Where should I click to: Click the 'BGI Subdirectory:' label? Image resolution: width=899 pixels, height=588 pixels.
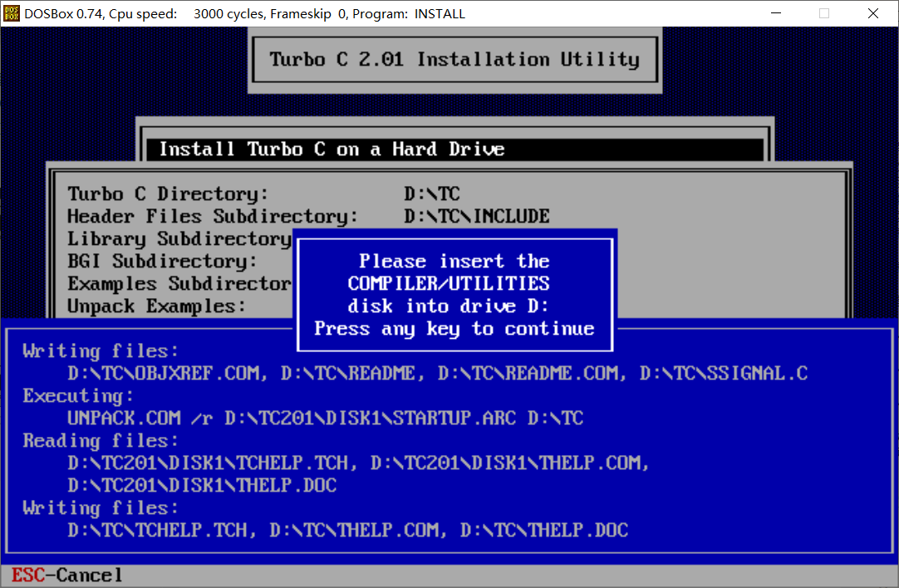pos(162,262)
